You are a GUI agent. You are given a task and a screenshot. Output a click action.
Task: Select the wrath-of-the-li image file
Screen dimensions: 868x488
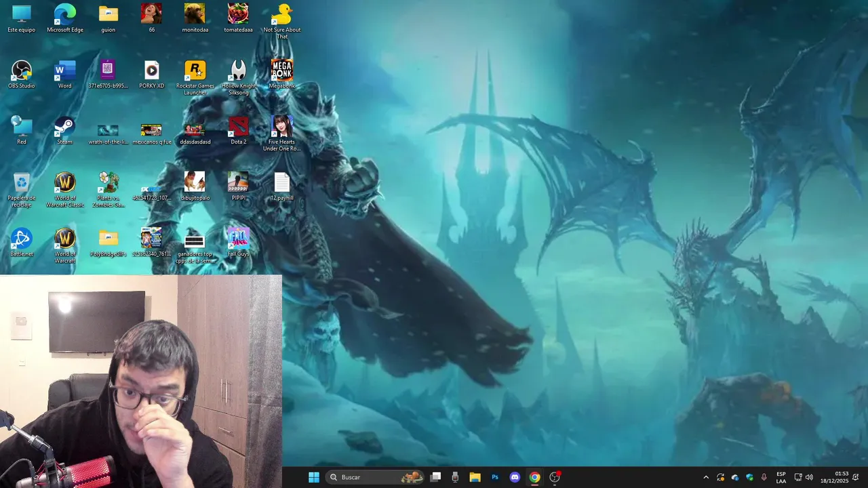(108, 133)
